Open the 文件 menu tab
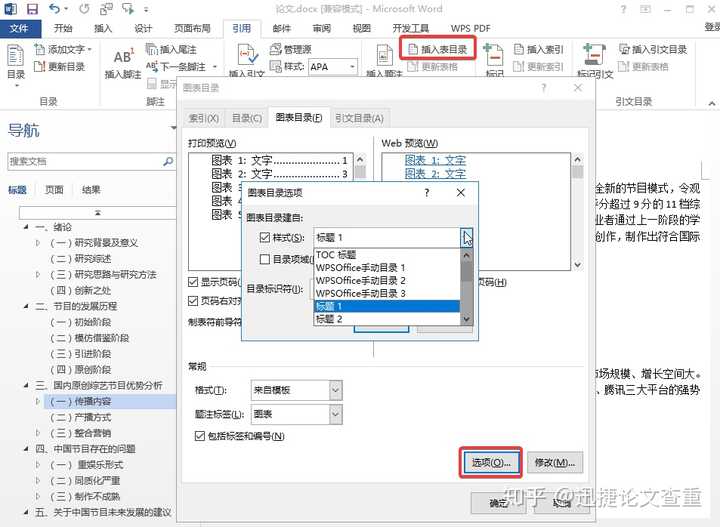Image resolution: width=720 pixels, height=527 pixels. point(19,28)
